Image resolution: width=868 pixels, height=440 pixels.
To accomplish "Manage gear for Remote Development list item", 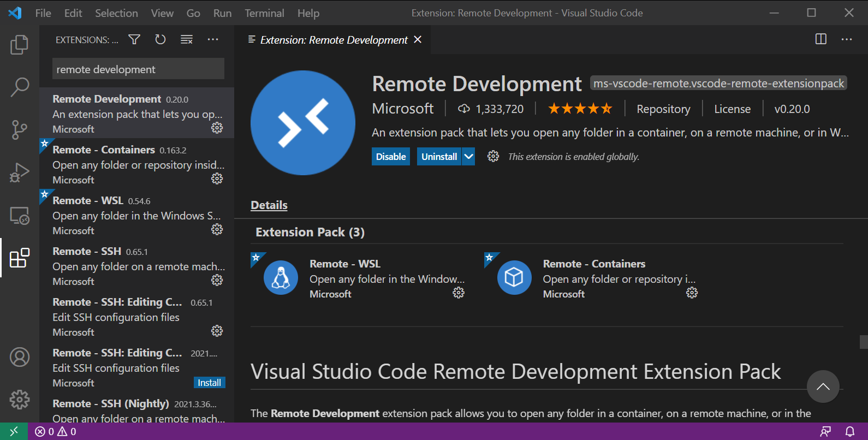I will 217,128.
